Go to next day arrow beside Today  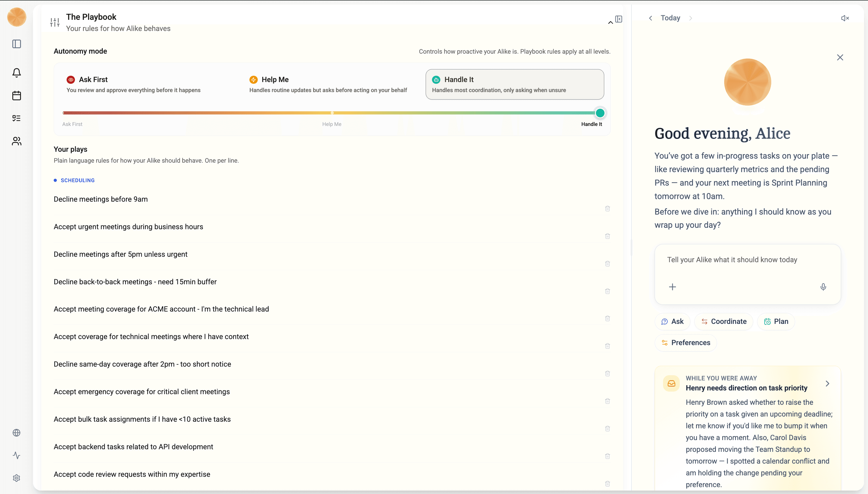pos(690,18)
